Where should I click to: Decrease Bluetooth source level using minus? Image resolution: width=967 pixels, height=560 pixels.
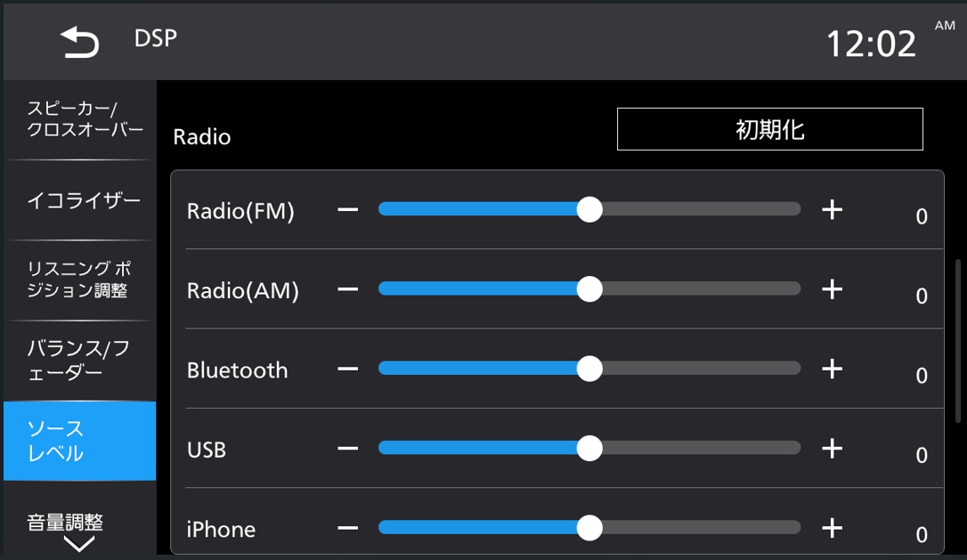pos(347,369)
